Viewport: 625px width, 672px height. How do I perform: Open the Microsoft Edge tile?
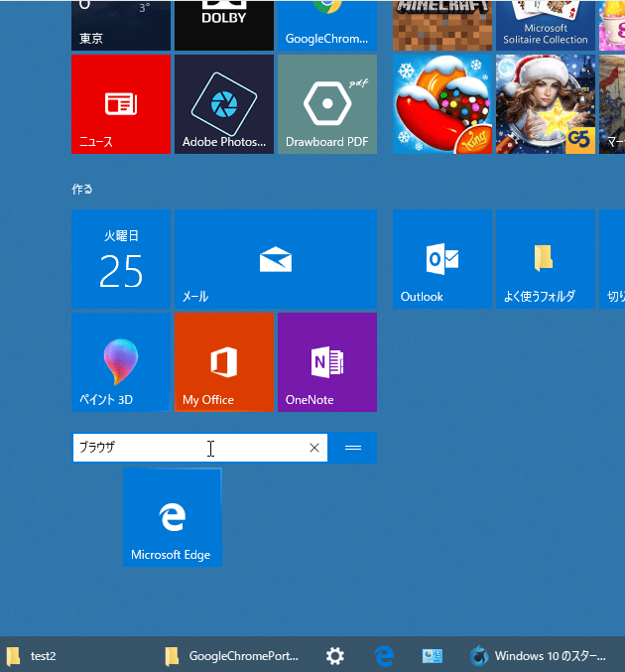tap(173, 517)
